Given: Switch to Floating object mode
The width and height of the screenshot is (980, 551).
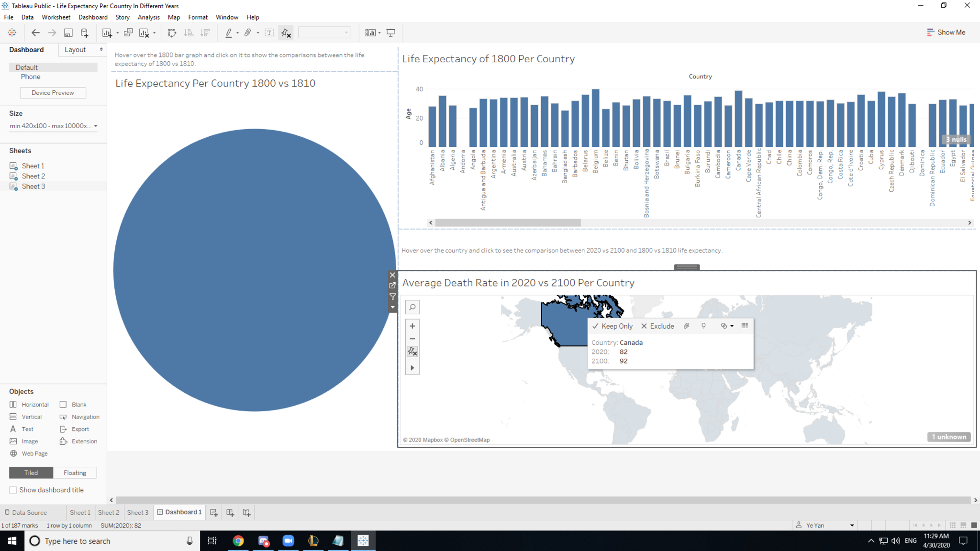Looking at the screenshot, I should [x=75, y=473].
